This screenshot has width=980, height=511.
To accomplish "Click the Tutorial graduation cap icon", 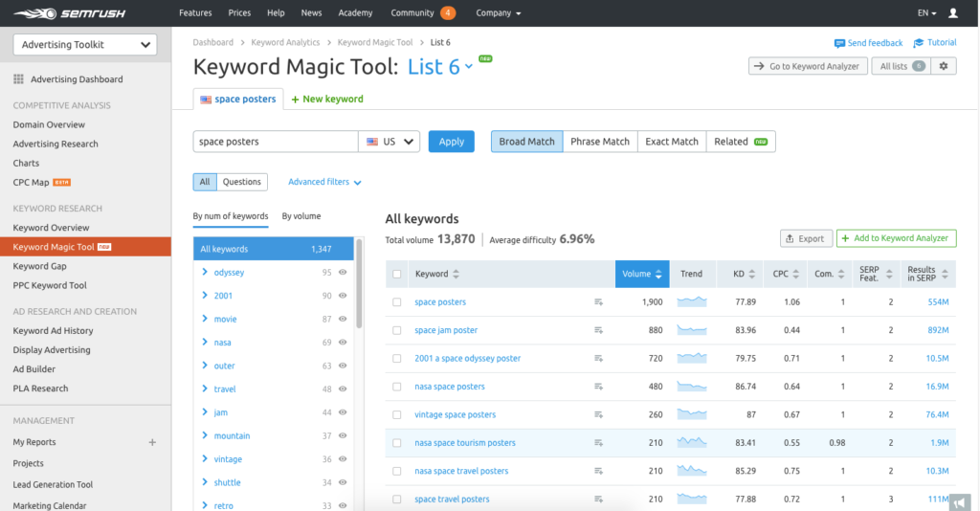I will point(918,43).
